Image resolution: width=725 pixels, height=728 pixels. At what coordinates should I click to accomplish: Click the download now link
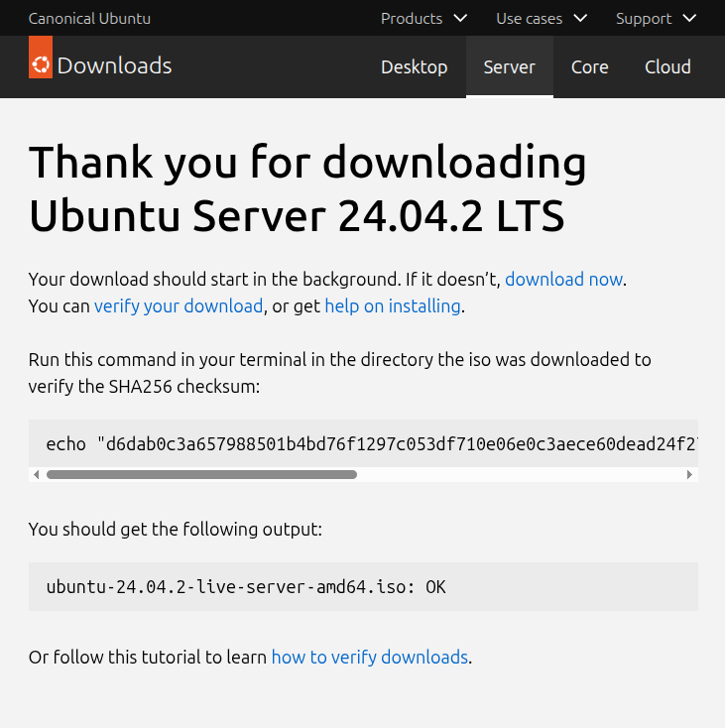[563, 279]
